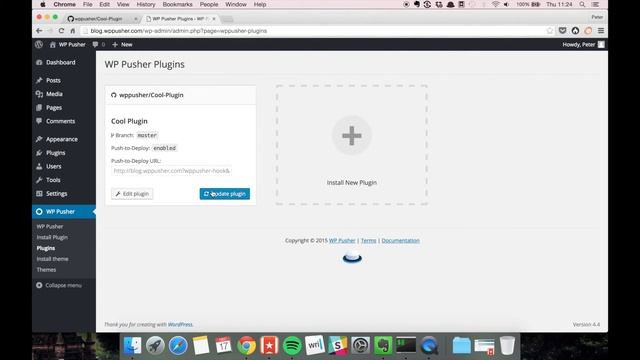Click the browser back arrow
Screen dimensions: 640x360
[39, 31]
